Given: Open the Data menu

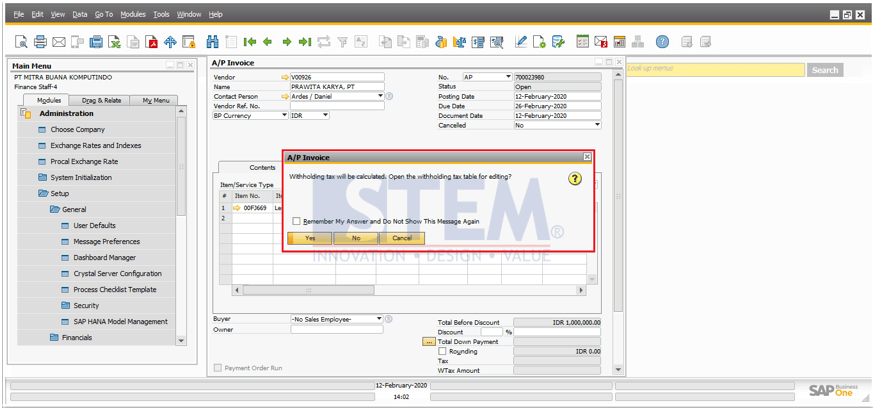Looking at the screenshot, I should pyautogui.click(x=80, y=14).
